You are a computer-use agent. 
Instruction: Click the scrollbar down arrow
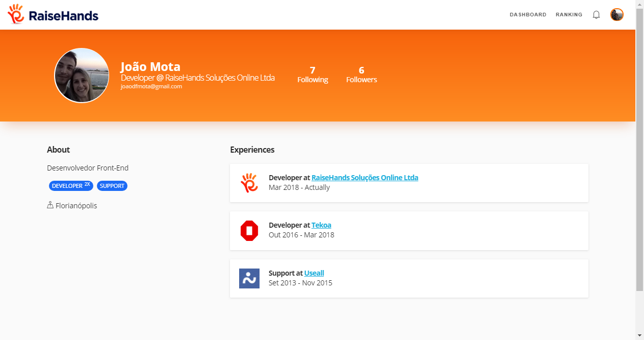click(x=640, y=335)
